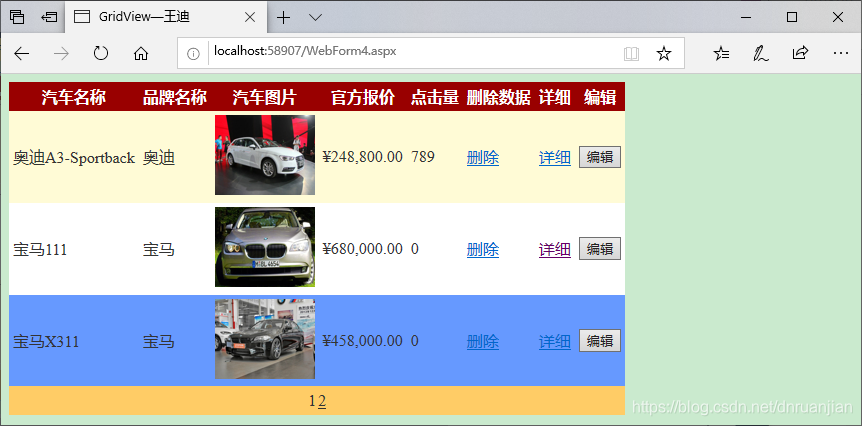
Task: Minimize the browser window
Action: [x=746, y=18]
